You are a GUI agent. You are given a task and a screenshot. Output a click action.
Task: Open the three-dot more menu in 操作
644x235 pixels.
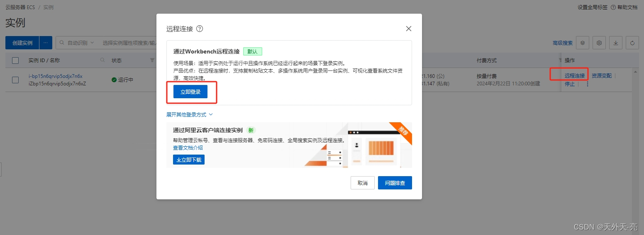point(587,84)
